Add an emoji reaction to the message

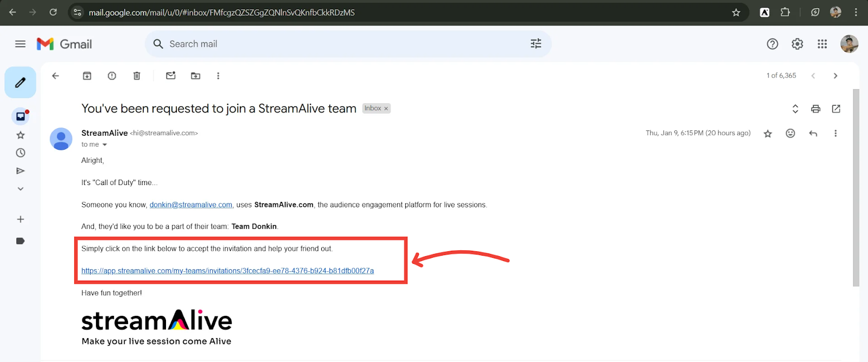(790, 134)
